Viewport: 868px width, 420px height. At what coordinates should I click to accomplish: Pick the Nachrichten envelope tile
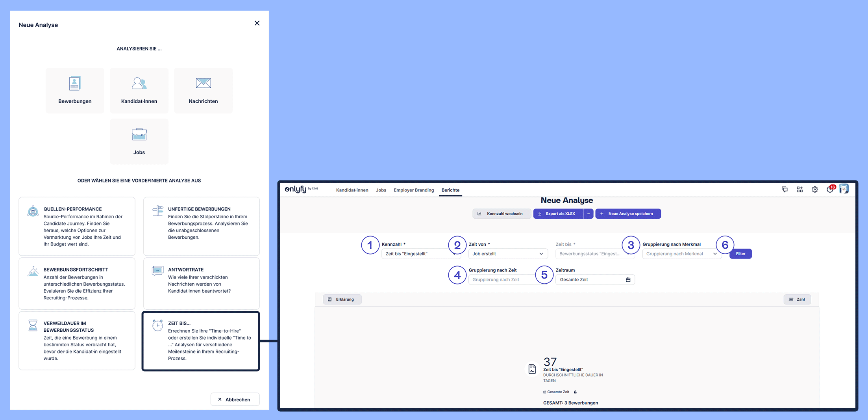(x=203, y=91)
